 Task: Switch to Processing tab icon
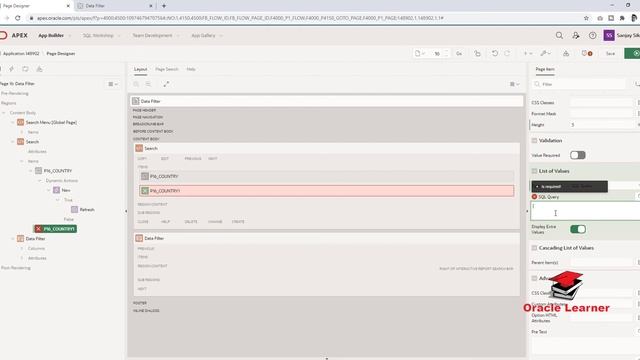click(x=25, y=69)
